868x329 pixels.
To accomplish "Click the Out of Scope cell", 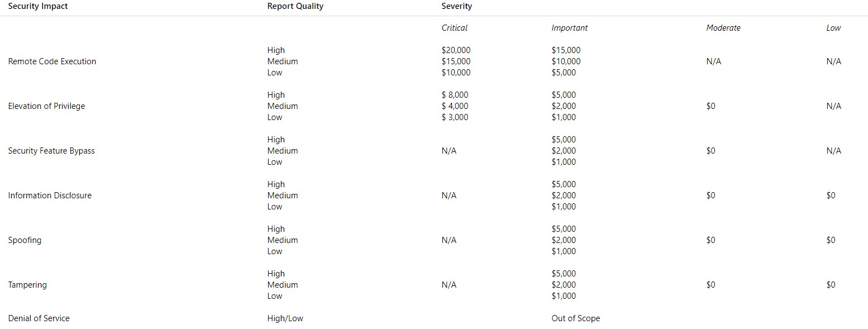I will (x=575, y=318).
